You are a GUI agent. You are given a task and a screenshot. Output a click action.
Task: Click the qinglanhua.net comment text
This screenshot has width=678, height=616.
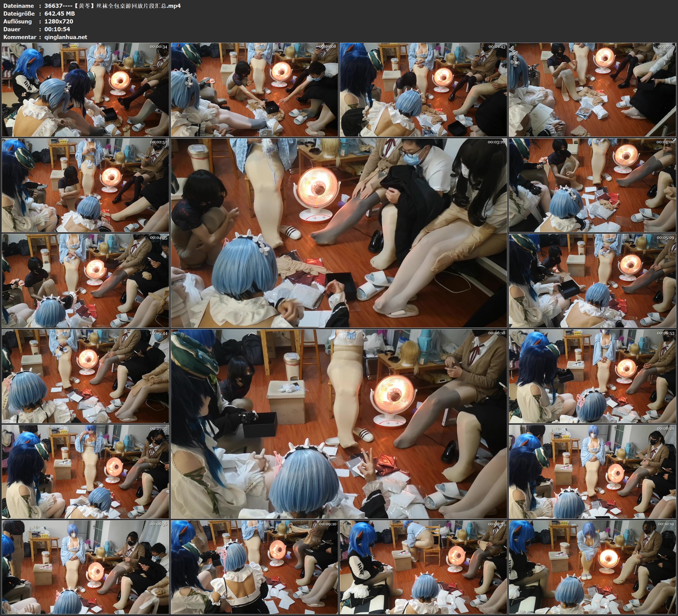(x=66, y=37)
